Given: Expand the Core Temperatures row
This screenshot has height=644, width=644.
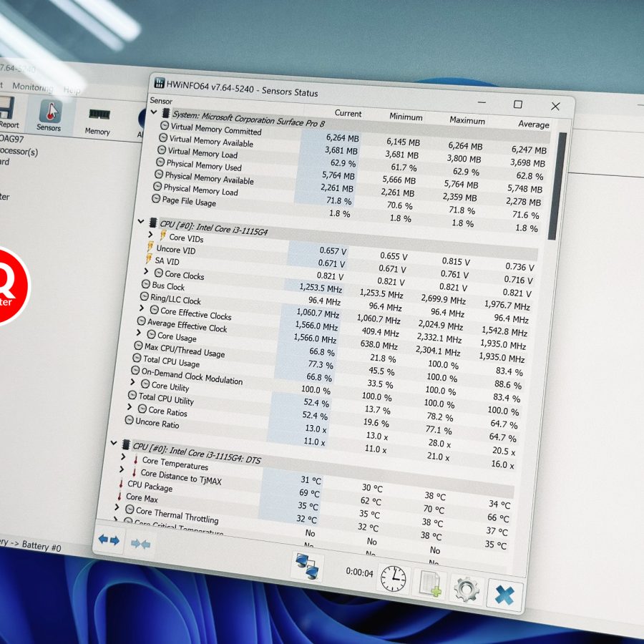Looking at the screenshot, I should (123, 457).
